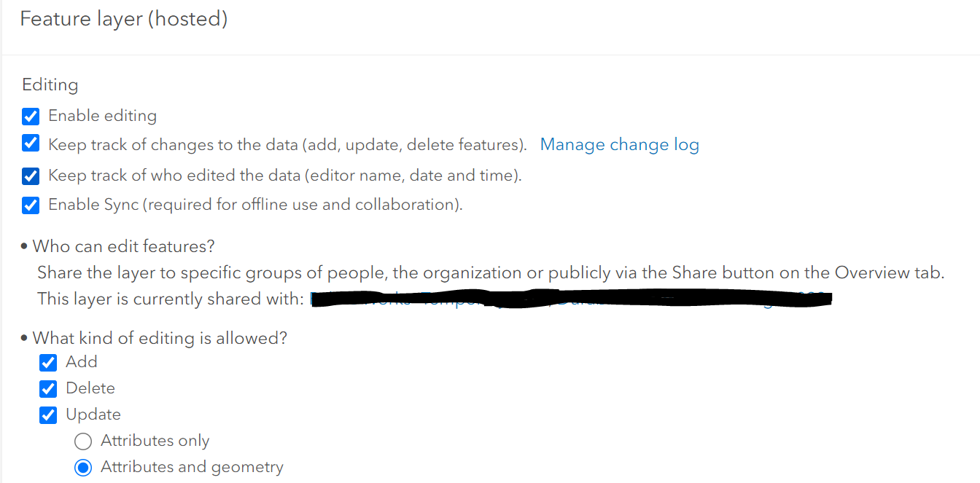The height and width of the screenshot is (483, 980).
Task: Uncheck the Delete editing checkbox
Action: click(48, 388)
